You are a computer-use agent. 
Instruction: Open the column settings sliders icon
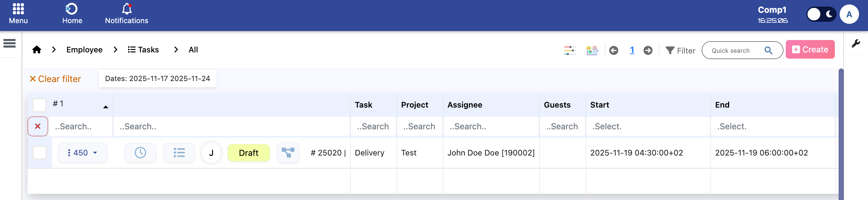[x=570, y=50]
